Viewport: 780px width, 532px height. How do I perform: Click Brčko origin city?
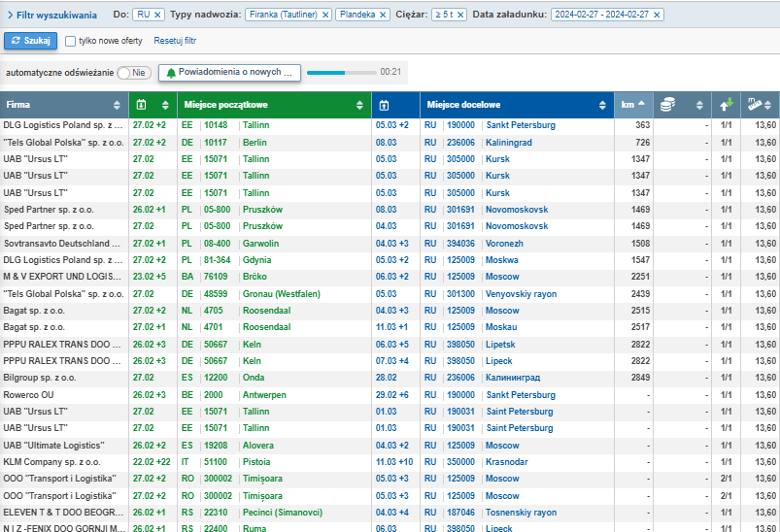click(254, 277)
